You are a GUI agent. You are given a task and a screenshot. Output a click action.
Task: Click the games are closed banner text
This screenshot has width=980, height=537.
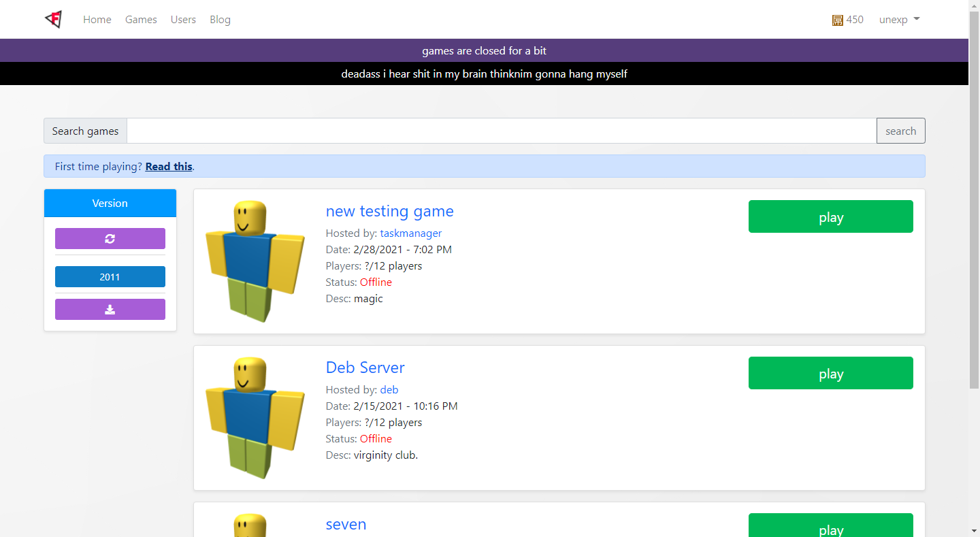click(485, 51)
